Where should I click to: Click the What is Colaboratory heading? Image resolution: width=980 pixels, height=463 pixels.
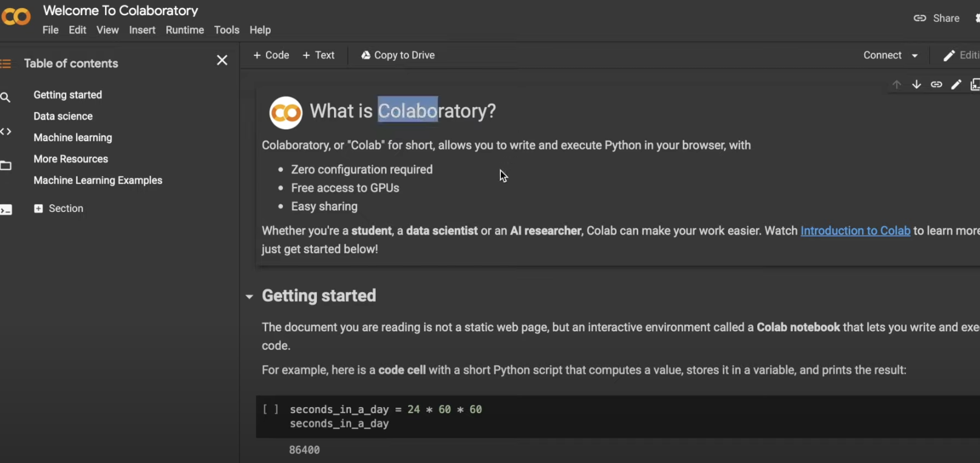[403, 111]
